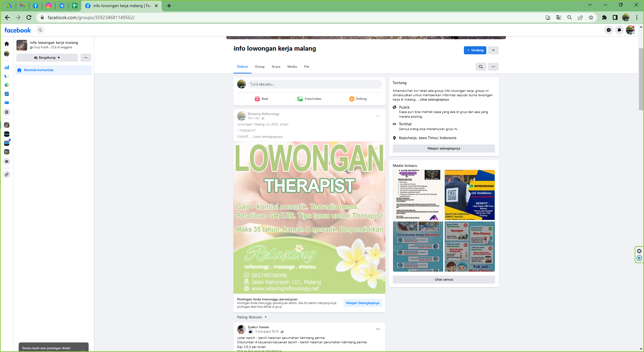Open the notifications bell
Screen dimensions: 644x352
(x=620, y=30)
